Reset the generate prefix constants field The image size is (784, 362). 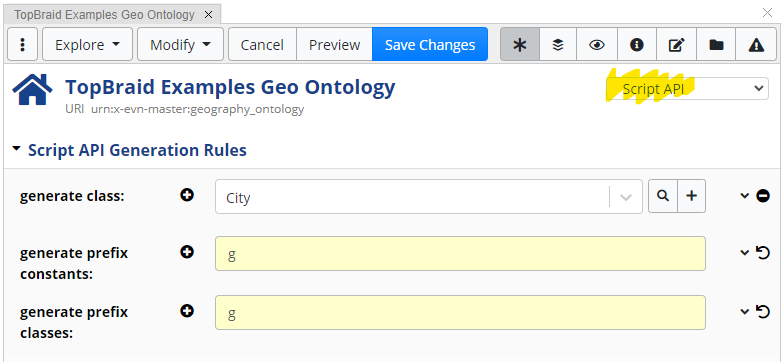[x=762, y=253]
